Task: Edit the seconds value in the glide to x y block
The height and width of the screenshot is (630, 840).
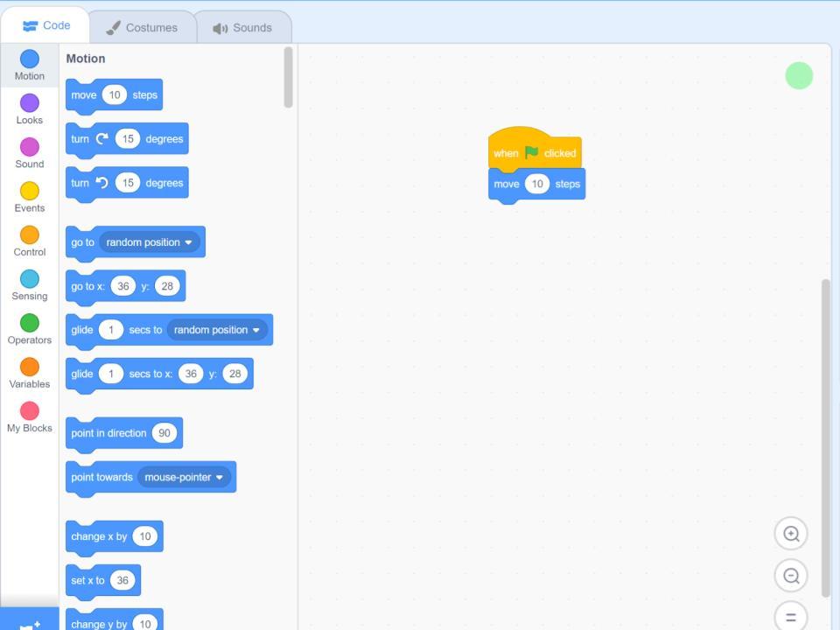Action: 111,374
